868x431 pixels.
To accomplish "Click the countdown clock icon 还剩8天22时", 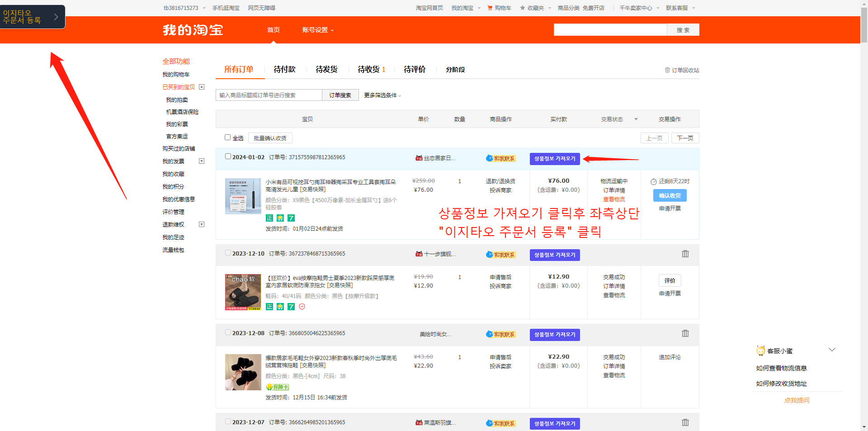I will pyautogui.click(x=654, y=182).
